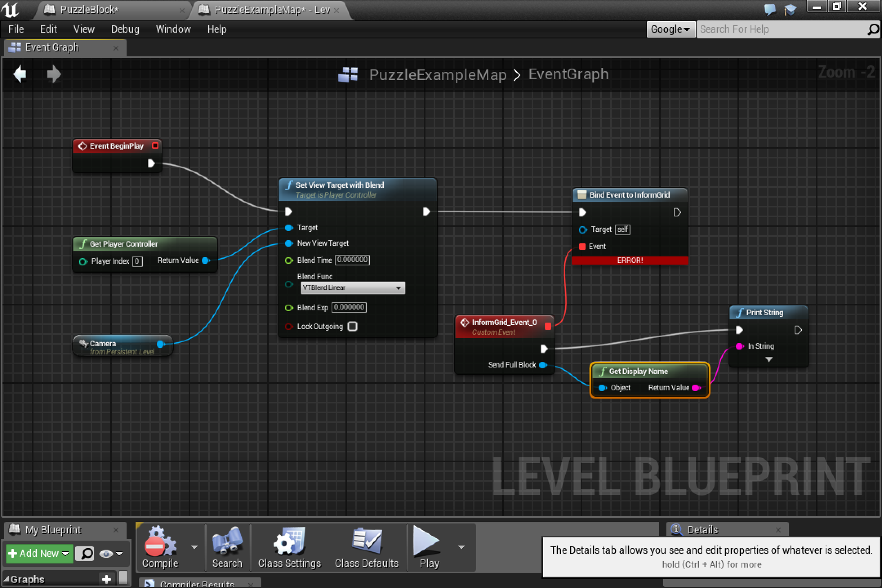Click Set View Target New View Target pin

tap(289, 243)
